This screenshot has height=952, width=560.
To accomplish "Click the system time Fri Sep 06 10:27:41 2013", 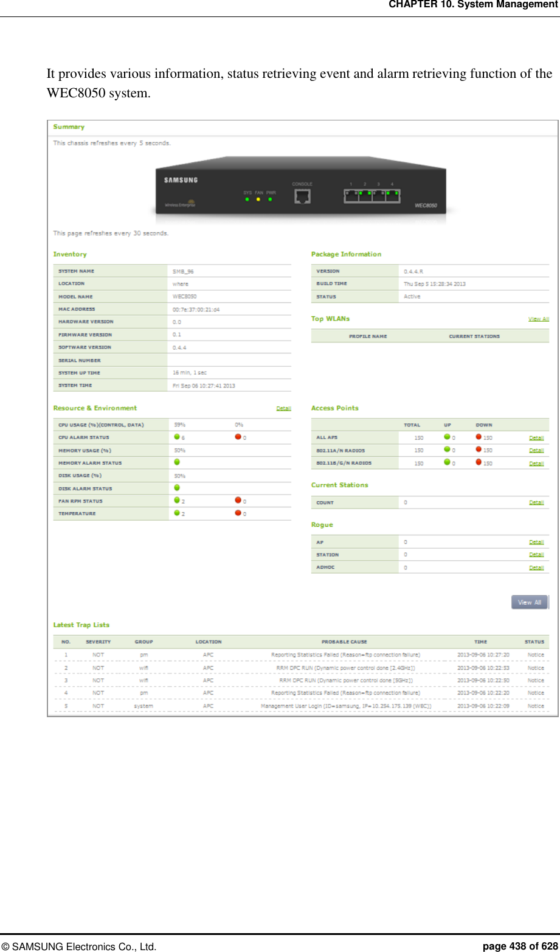I will (x=204, y=386).
